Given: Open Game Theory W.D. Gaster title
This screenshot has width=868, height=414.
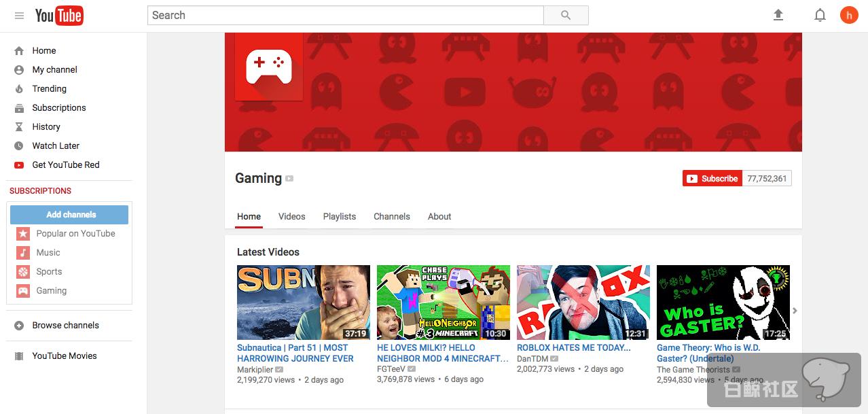Looking at the screenshot, I should pyautogui.click(x=708, y=353).
